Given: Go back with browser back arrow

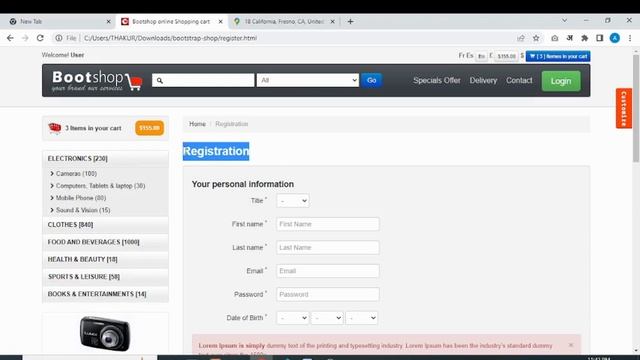Looking at the screenshot, I should 10,38.
